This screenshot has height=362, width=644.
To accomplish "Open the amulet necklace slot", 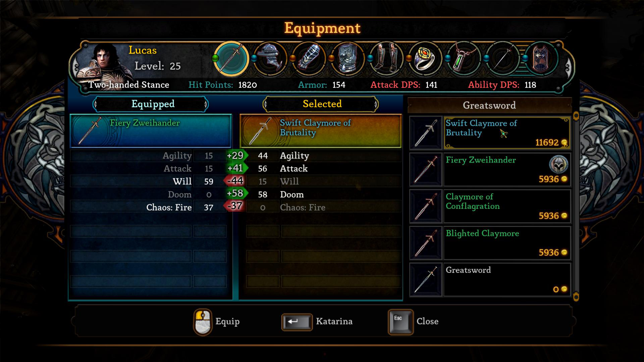I will [x=464, y=59].
